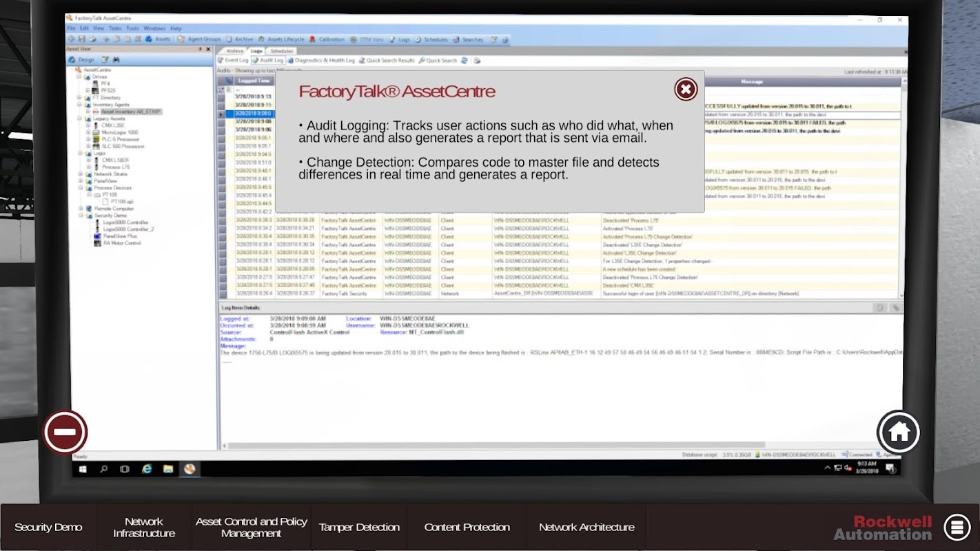Open the View menu
Image resolution: width=980 pixels, height=551 pixels.
99,28
